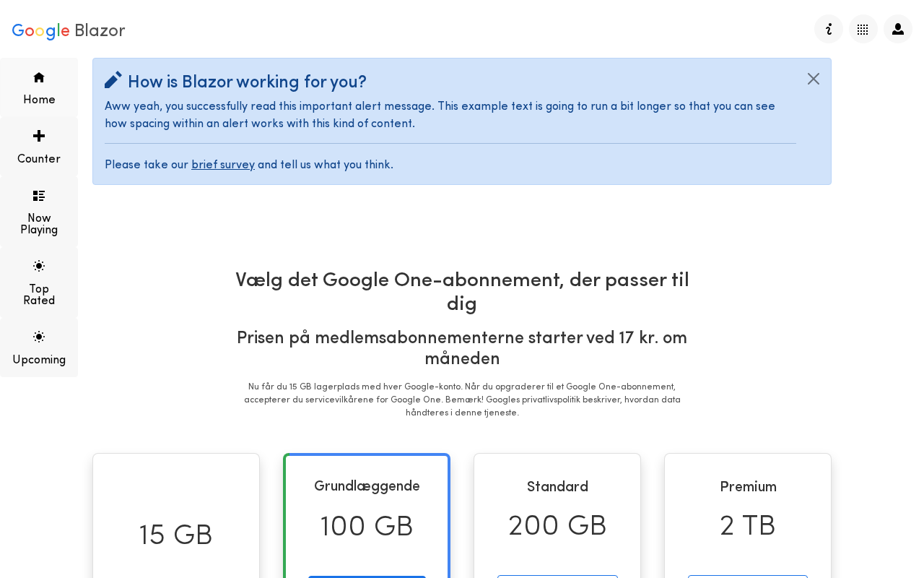Follow the brief survey link

pos(223,165)
